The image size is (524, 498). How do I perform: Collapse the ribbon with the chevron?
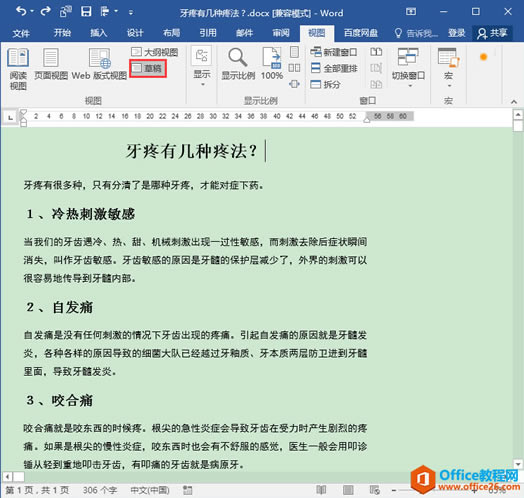coord(514,102)
